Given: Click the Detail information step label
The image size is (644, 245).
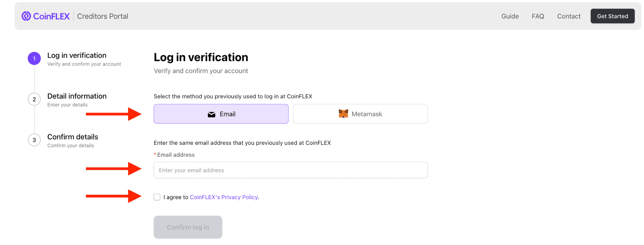Looking at the screenshot, I should 77,96.
